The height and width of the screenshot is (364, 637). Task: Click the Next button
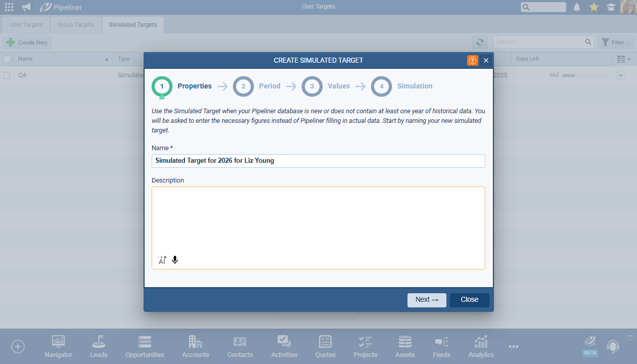[x=427, y=300]
